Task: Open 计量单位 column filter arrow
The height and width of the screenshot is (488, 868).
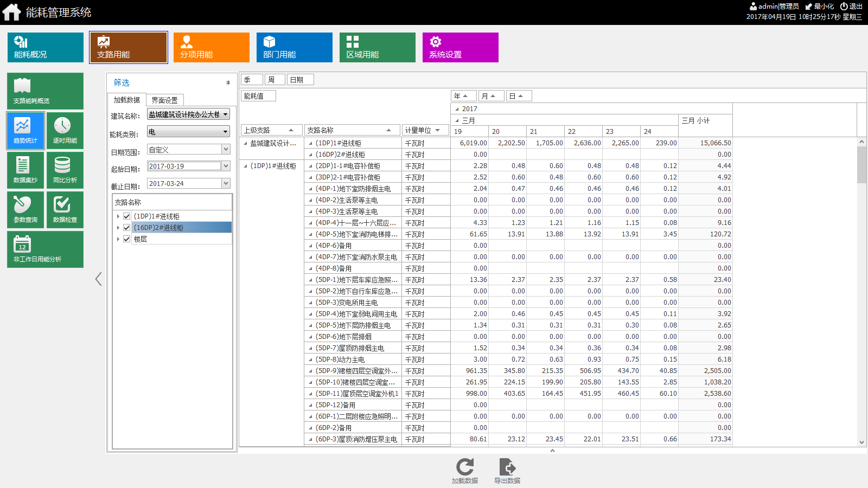Action: pos(438,130)
